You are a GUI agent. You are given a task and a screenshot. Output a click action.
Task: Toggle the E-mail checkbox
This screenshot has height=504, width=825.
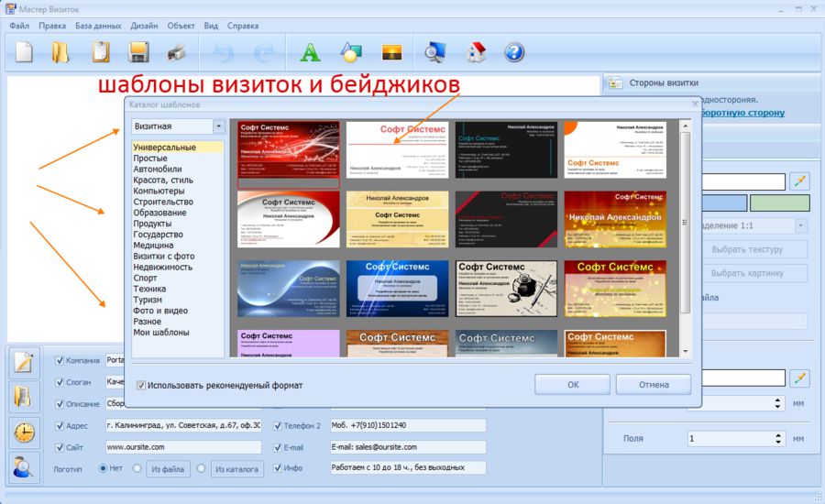click(x=277, y=447)
